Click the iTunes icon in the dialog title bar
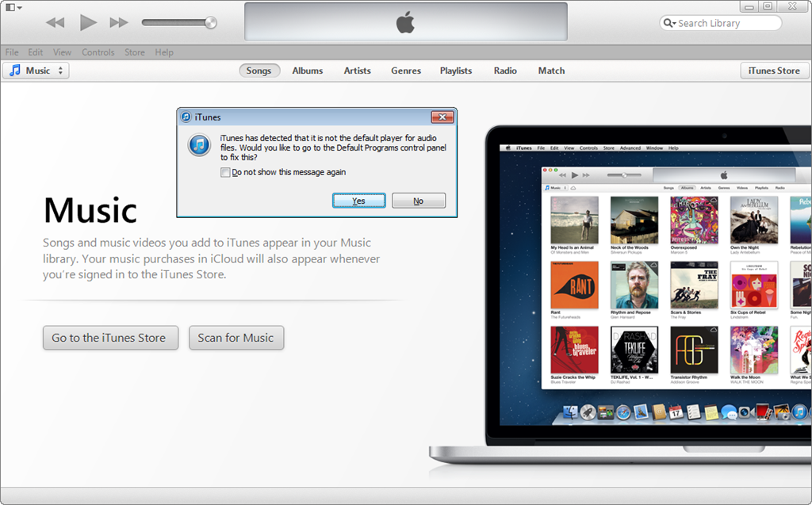Image resolution: width=812 pixels, height=505 pixels. point(186,117)
